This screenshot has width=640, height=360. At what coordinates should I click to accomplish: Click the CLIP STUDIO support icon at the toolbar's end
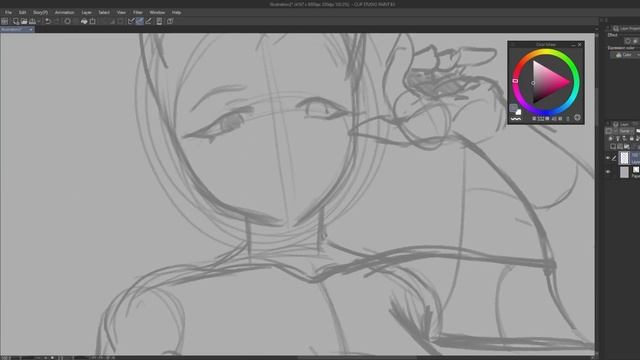pos(170,21)
